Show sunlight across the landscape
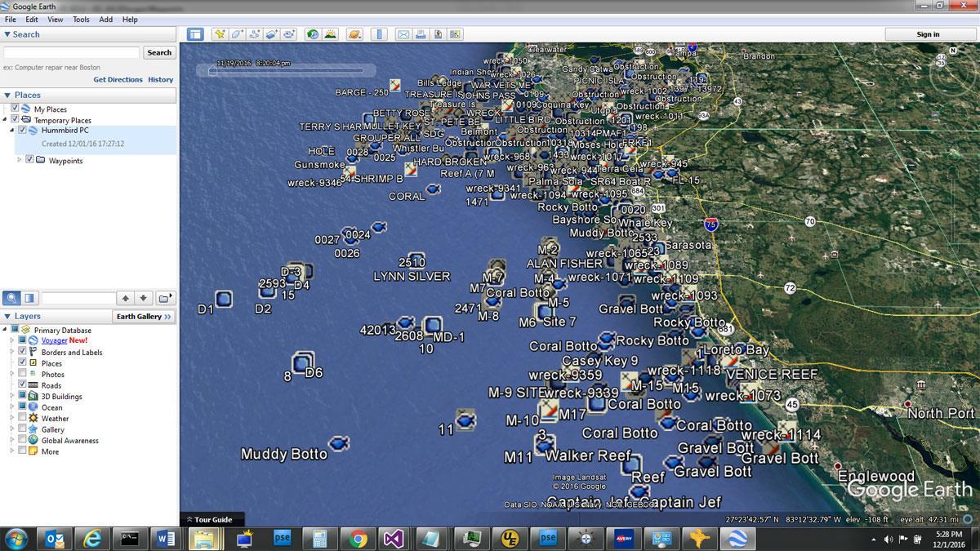Viewport: 980px width, 551px height. pyautogui.click(x=330, y=34)
